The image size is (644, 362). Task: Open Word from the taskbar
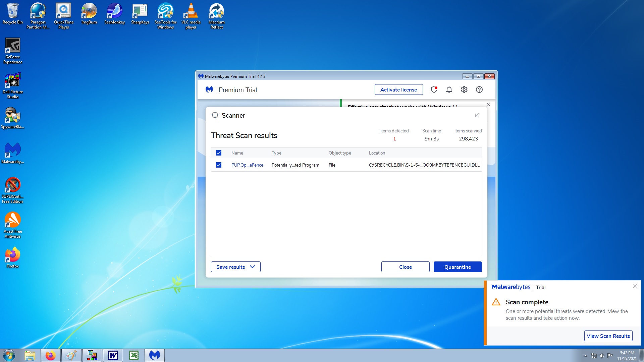113,355
